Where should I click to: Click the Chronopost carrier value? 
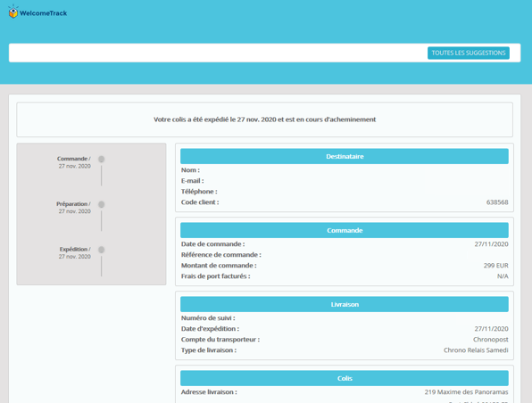coord(491,340)
